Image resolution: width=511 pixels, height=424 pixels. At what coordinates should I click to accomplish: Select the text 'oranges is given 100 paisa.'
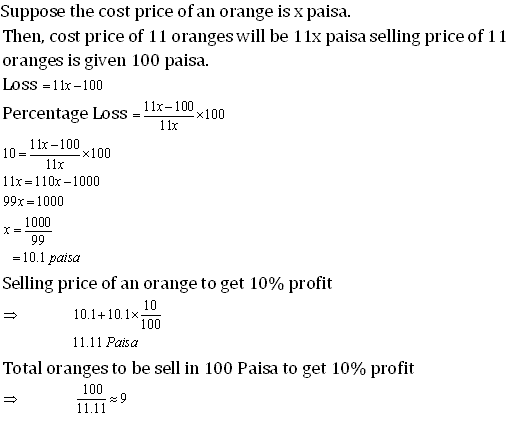click(x=105, y=61)
